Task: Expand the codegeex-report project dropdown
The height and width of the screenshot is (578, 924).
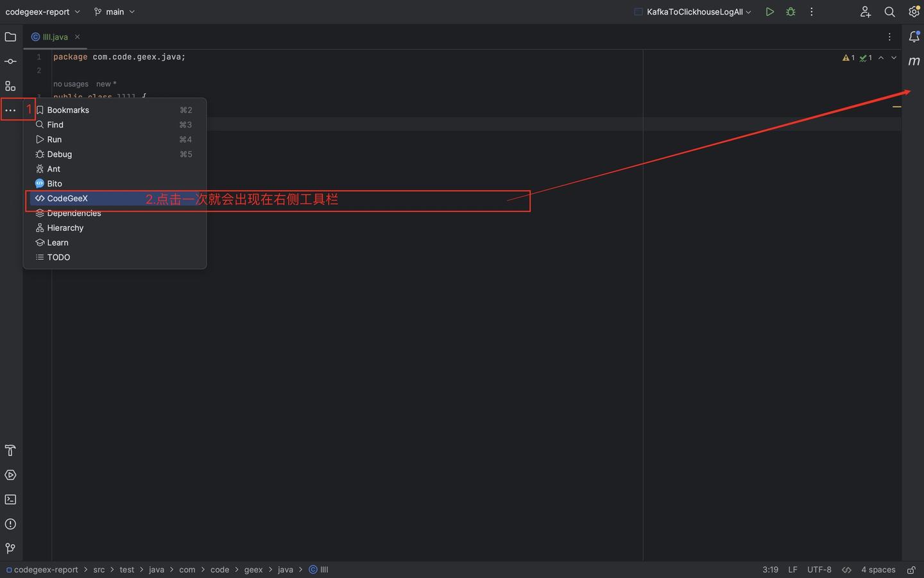Action: (x=42, y=12)
